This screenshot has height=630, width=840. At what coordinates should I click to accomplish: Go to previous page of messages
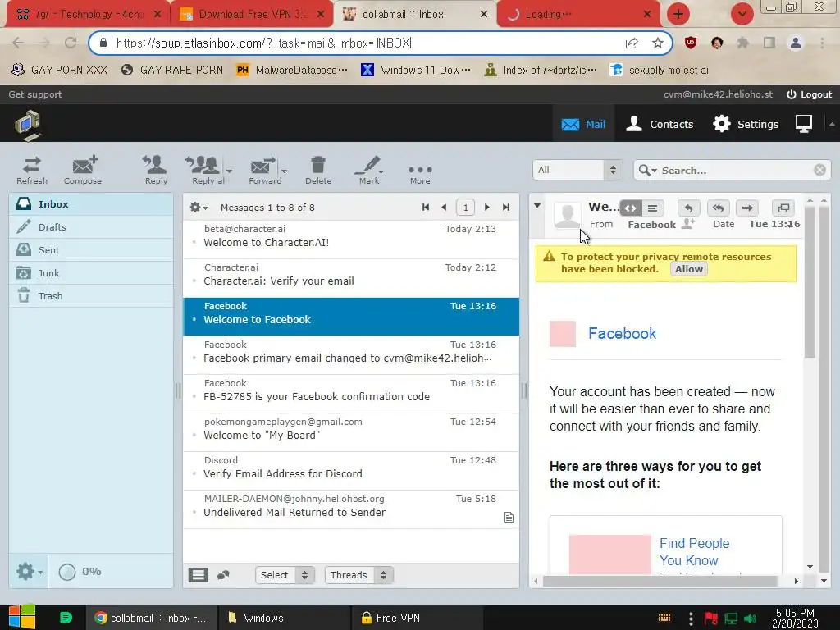444,208
